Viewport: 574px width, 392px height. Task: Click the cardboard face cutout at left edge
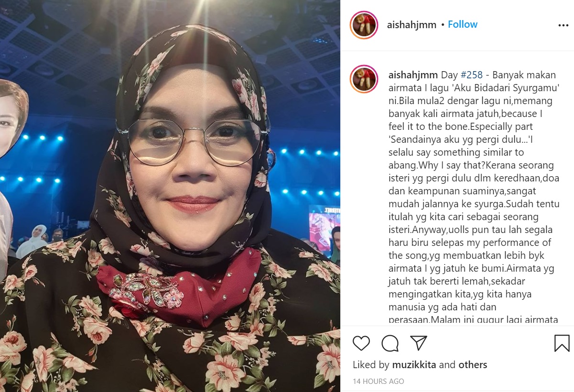click(x=13, y=118)
